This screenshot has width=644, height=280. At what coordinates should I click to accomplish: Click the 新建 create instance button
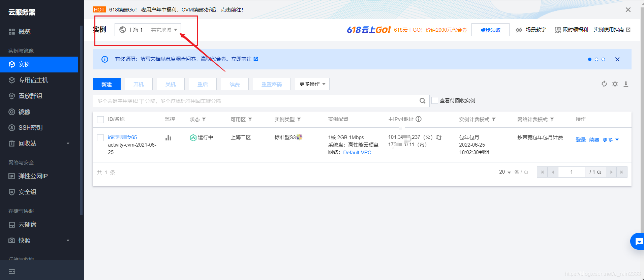coord(106,84)
